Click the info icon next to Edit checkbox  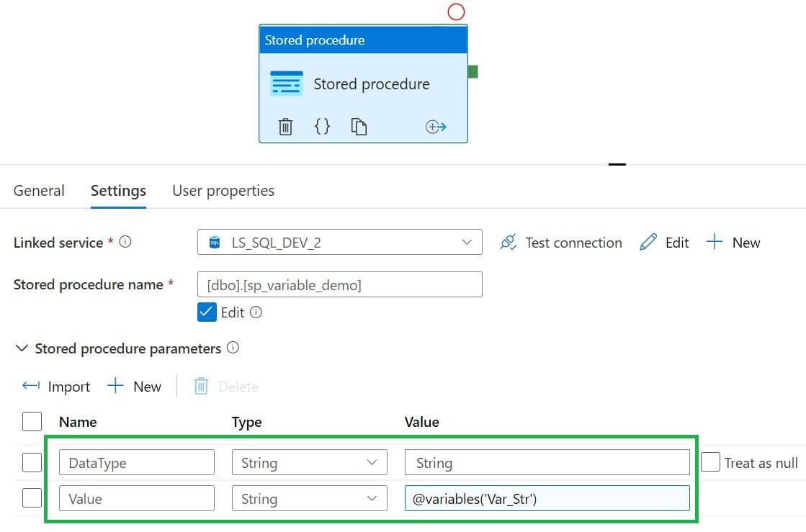256,312
